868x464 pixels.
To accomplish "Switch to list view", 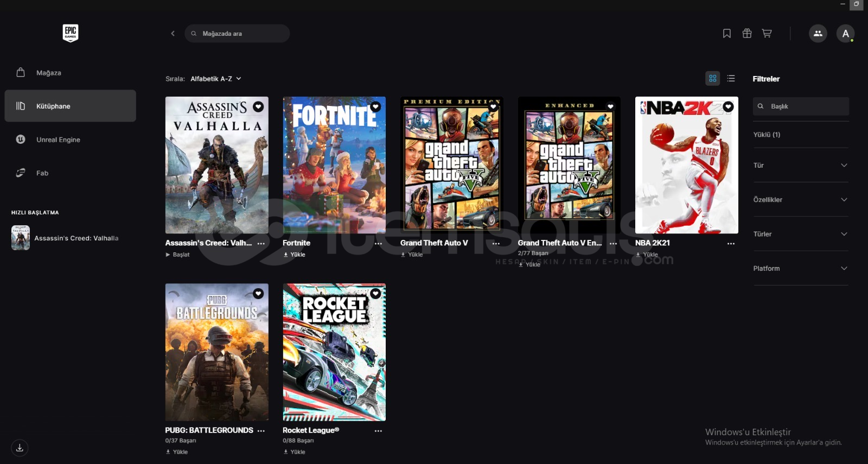I will click(x=731, y=79).
